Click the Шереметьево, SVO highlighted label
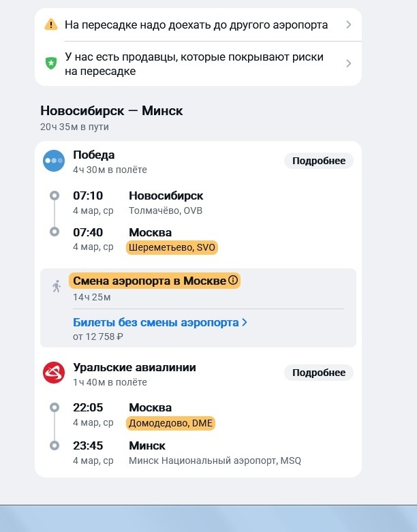The height and width of the screenshot is (532, 417). click(172, 247)
